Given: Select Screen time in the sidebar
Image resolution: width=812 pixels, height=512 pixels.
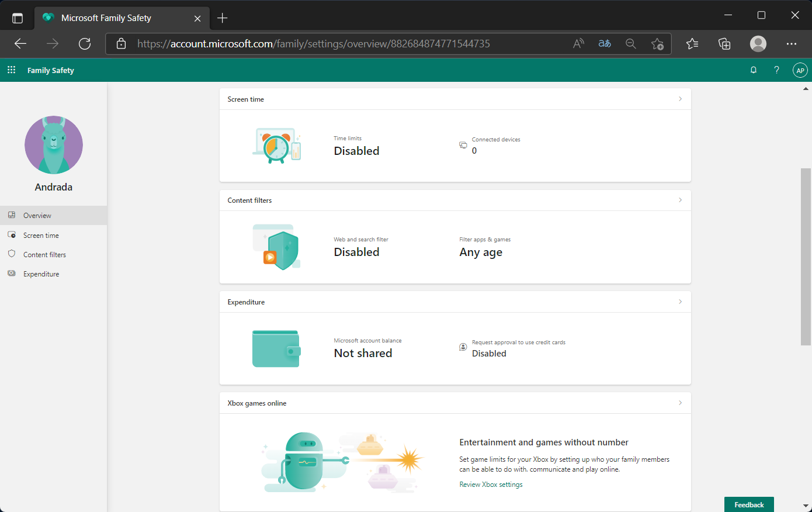Looking at the screenshot, I should tap(41, 236).
